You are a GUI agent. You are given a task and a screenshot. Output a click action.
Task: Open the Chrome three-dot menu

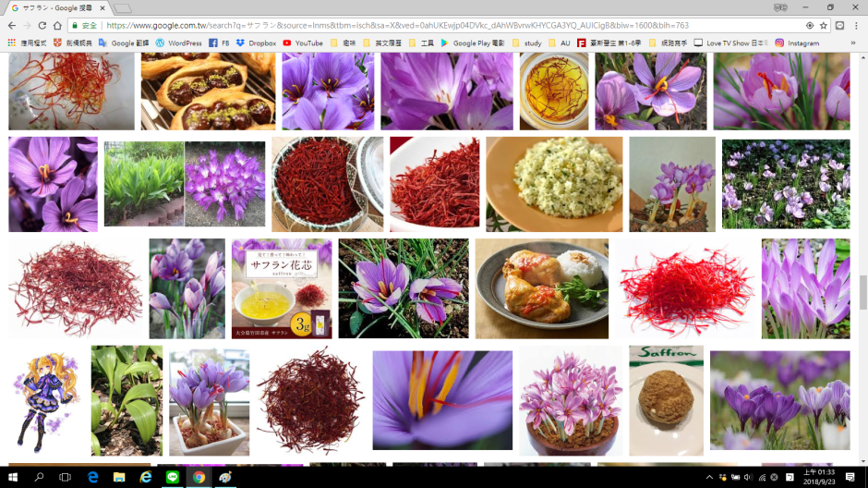click(x=856, y=26)
